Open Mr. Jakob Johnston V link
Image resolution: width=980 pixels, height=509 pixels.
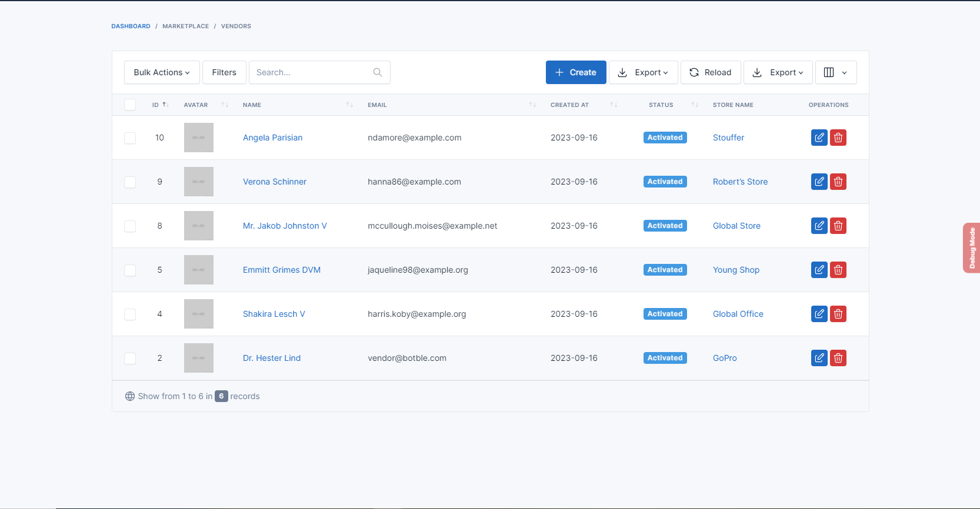click(285, 226)
